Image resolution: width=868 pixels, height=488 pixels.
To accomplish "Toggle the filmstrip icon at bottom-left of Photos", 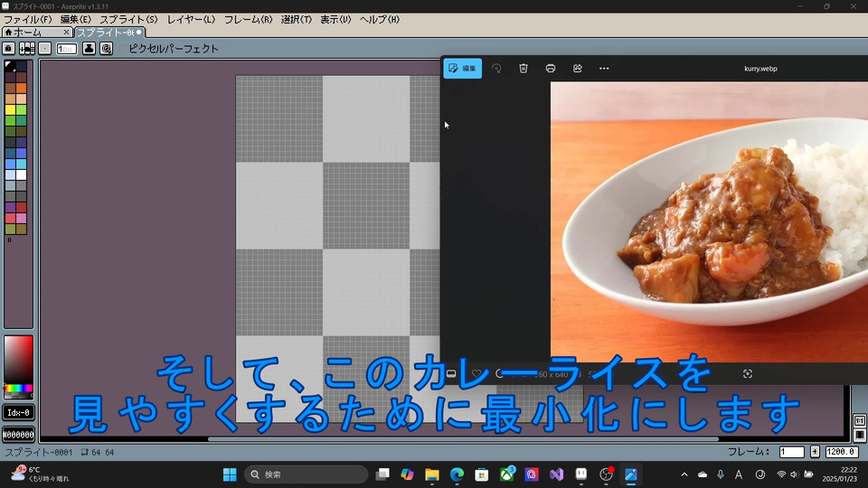I will pos(451,374).
